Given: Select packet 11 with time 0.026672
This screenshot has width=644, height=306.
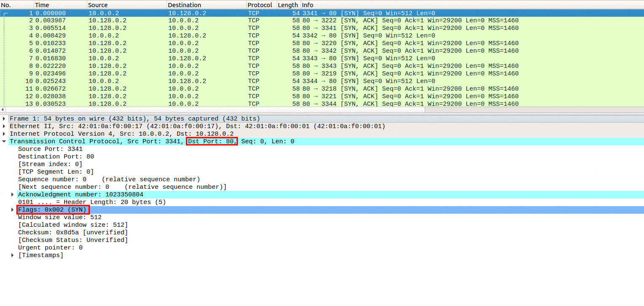Looking at the screenshot, I should click(x=322, y=89).
